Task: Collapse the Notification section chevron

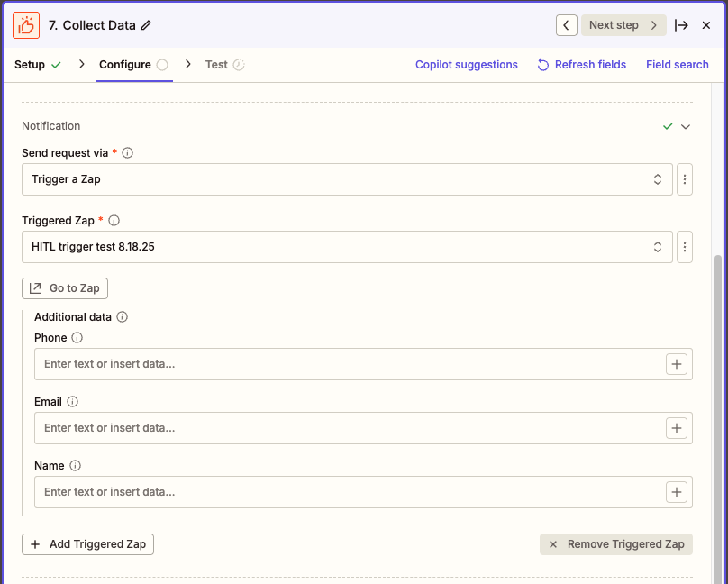Action: tap(686, 127)
